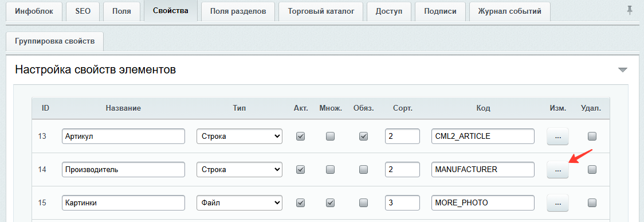Image resolution: width=644 pixels, height=222 pixels.
Task: Open edit dialog for Производитель property
Action: coord(557,169)
